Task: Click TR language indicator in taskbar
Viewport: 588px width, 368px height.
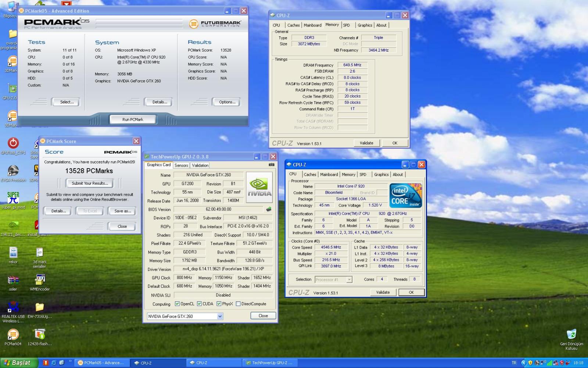Action: coord(514,363)
